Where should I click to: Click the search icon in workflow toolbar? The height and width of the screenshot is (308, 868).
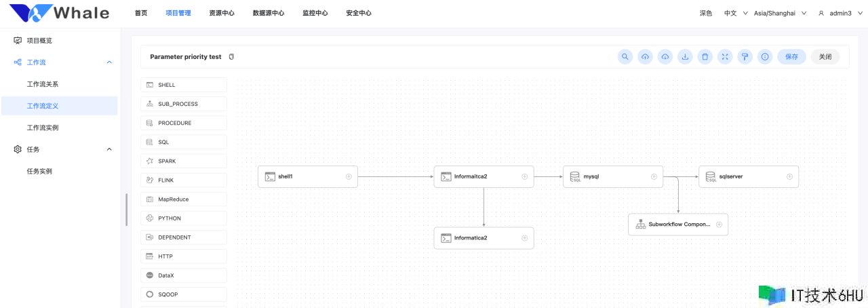[x=625, y=57]
